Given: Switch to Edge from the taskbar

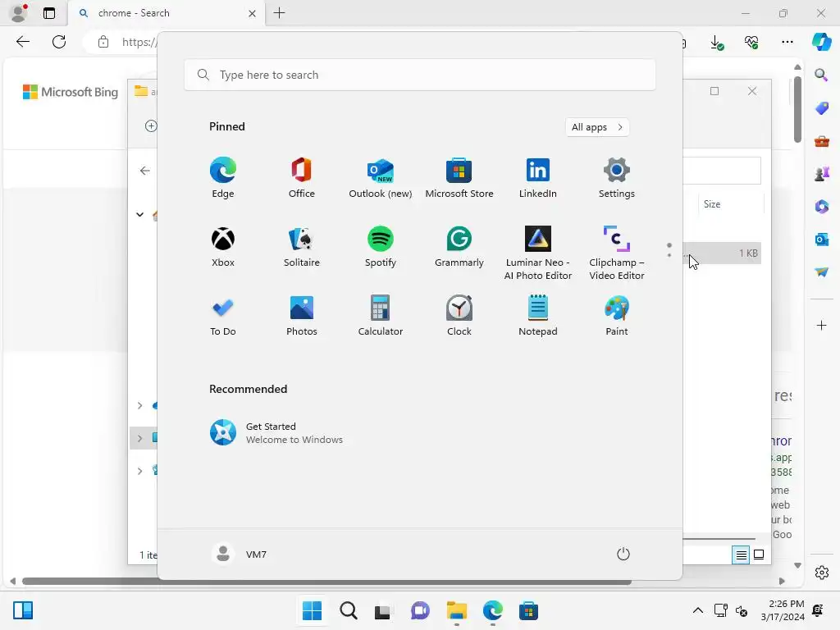Looking at the screenshot, I should tap(492, 610).
